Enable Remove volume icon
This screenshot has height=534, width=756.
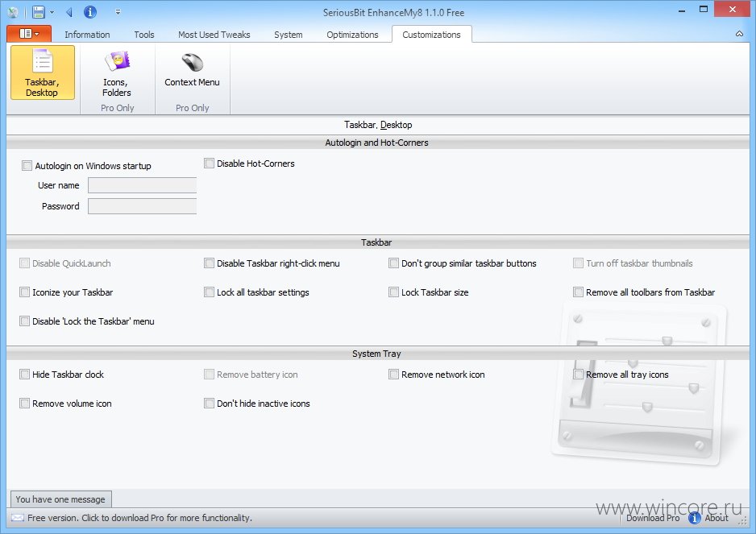(x=24, y=404)
